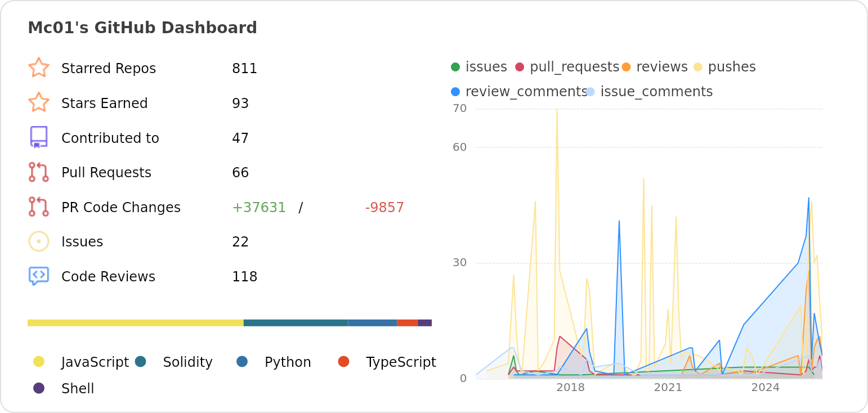Click the PR Code Changes icon
Viewport: 868px width, 413px height.
click(x=39, y=207)
